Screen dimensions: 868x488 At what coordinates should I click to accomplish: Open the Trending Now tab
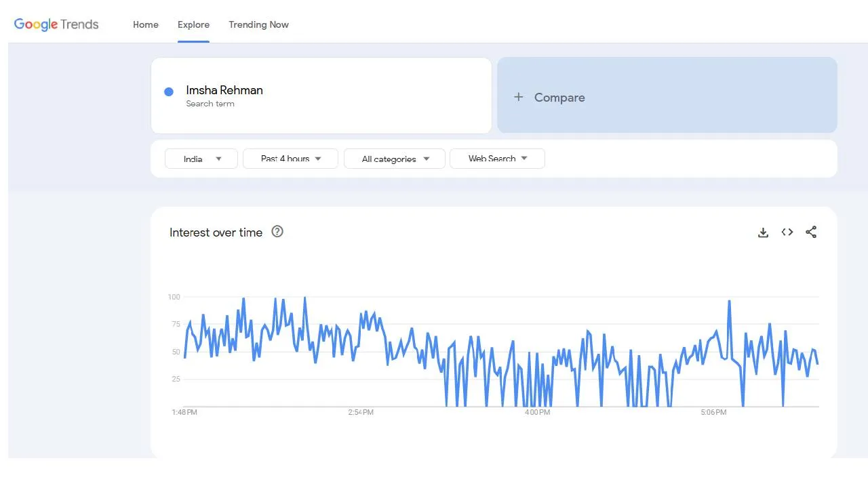click(258, 24)
